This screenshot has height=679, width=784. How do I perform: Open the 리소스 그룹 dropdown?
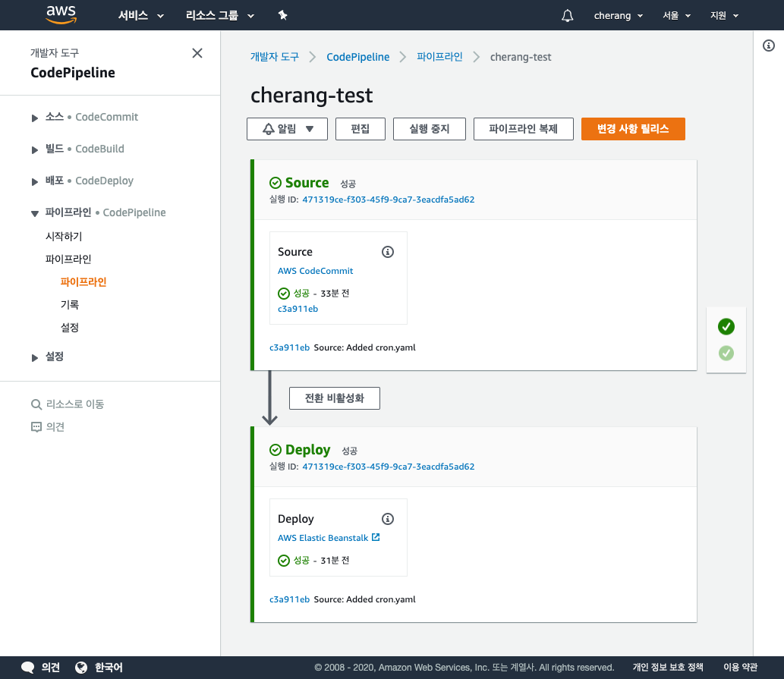pos(220,15)
